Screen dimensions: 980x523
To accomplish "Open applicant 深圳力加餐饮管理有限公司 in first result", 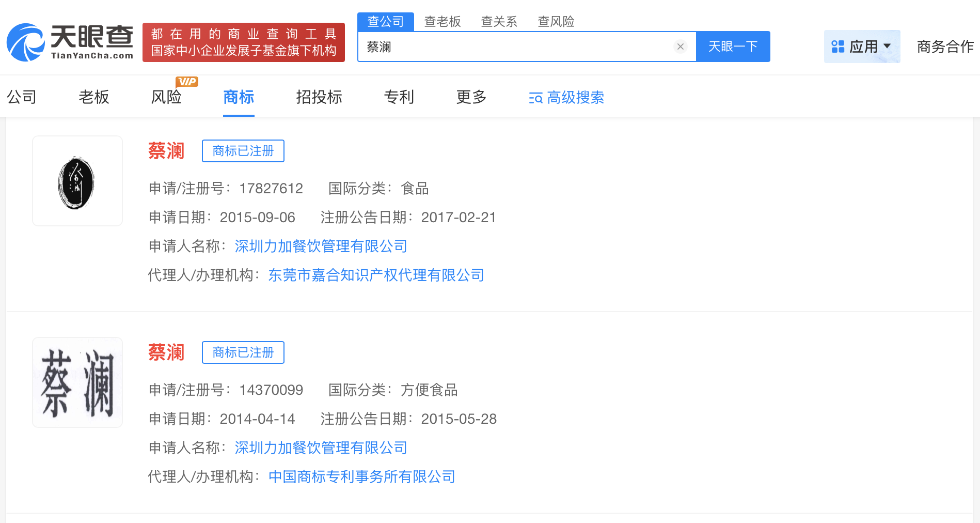I will click(321, 246).
